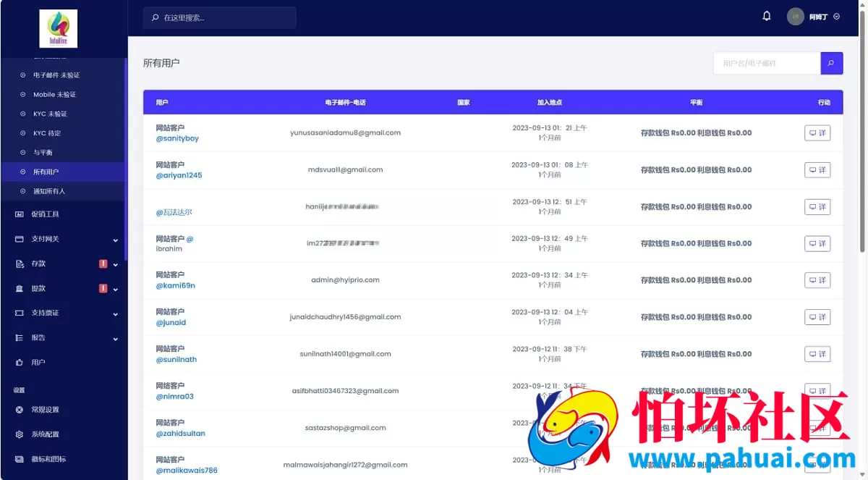This screenshot has width=868, height=480.
Task: Open the @sunilnath username link
Action: coord(176,359)
